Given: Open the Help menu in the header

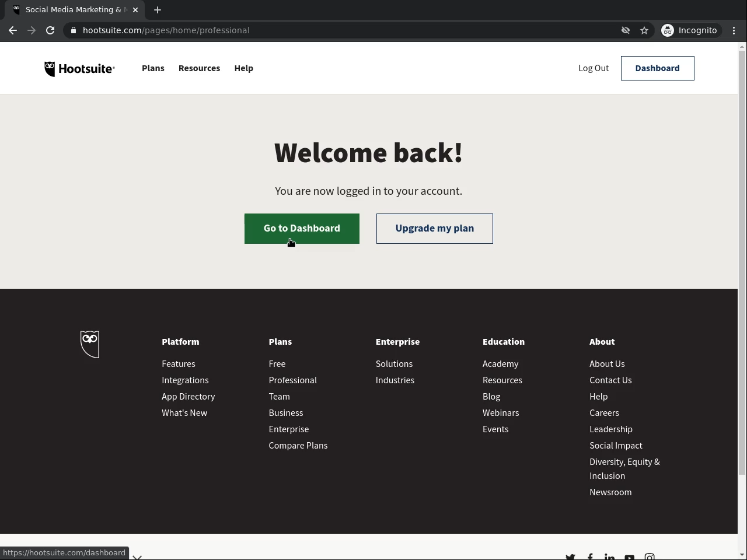Looking at the screenshot, I should [x=243, y=68].
